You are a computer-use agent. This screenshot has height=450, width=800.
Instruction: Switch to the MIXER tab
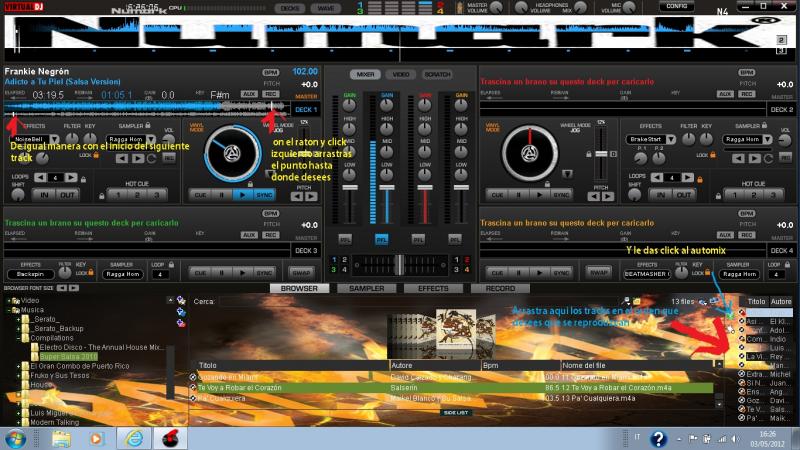click(x=365, y=74)
